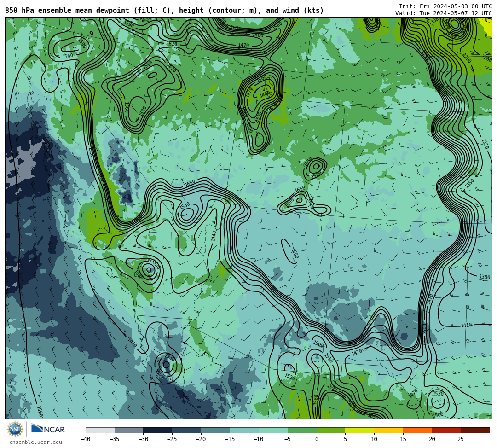Open the ensemble.ucar.edu link text
497x448 pixels.
pos(36,442)
